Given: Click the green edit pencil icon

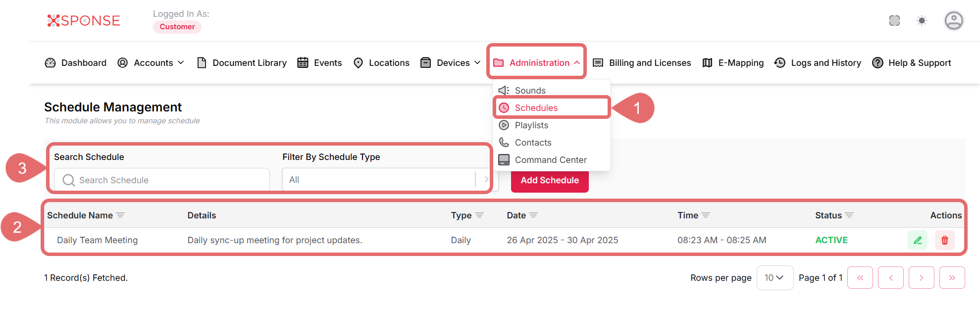Looking at the screenshot, I should (x=917, y=240).
